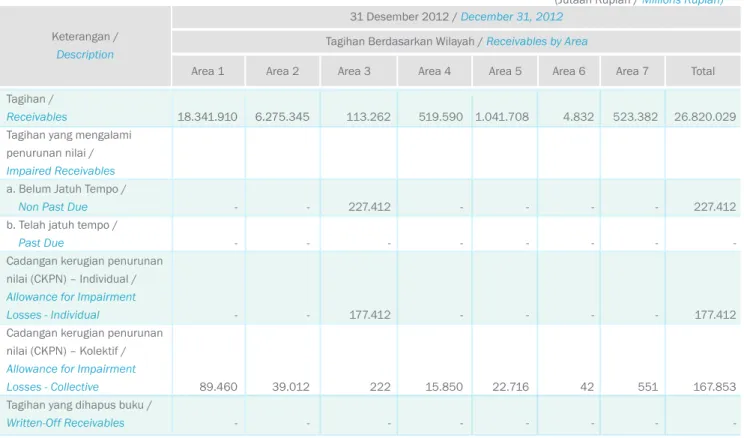
Task: Click 'nilai (CKPN) – Kolektif /' label
Action: pos(66,351)
